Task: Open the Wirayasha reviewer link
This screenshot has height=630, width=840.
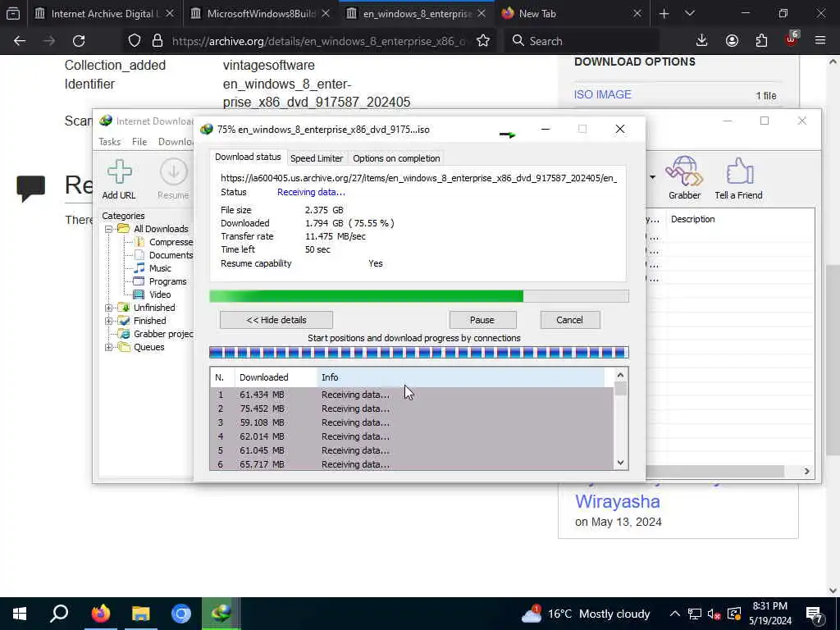Action: tap(617, 501)
